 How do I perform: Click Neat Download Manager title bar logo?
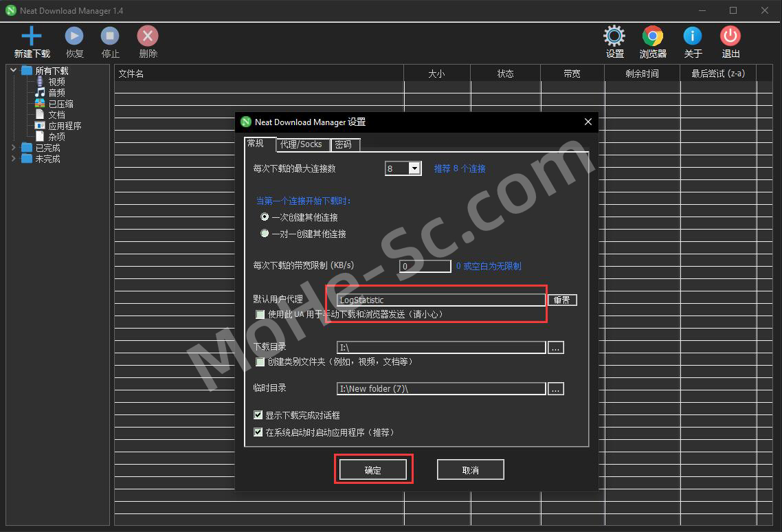10,10
